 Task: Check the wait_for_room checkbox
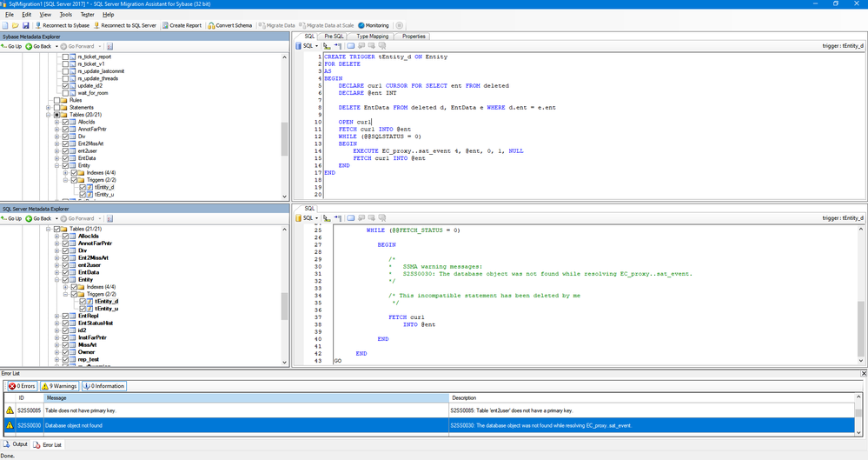[x=65, y=93]
